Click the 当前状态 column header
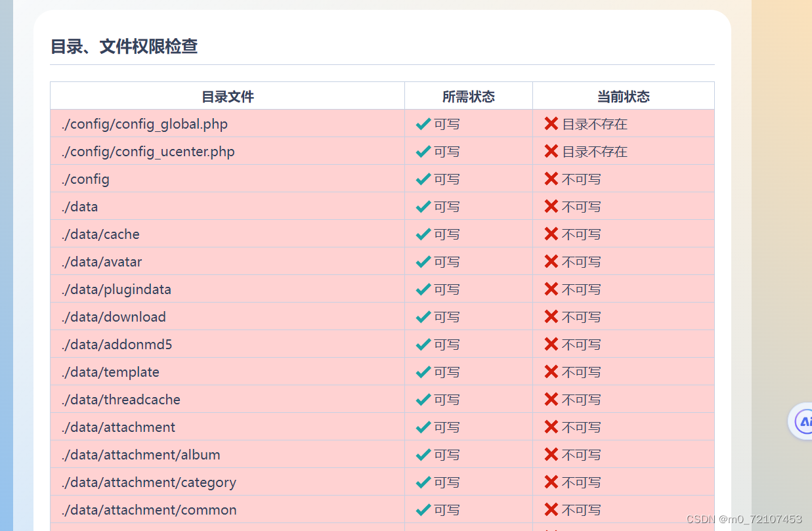 [x=624, y=96]
